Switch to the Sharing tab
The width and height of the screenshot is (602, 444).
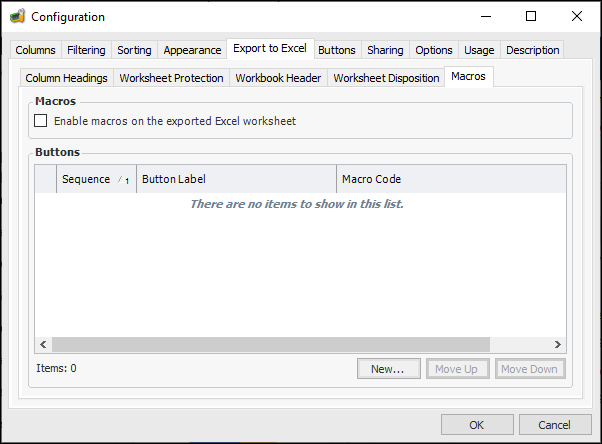385,50
